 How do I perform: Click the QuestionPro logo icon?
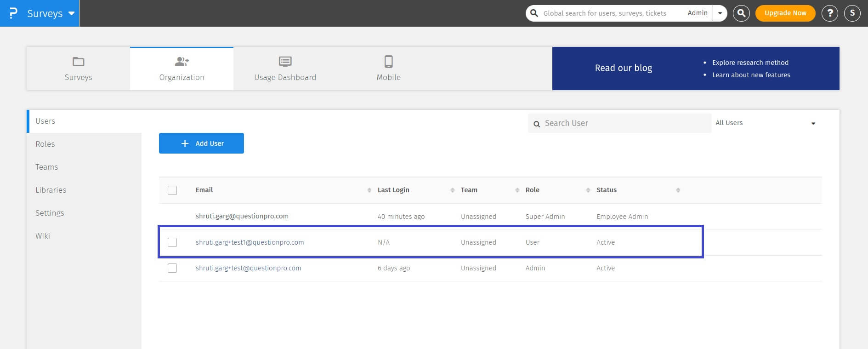point(13,13)
